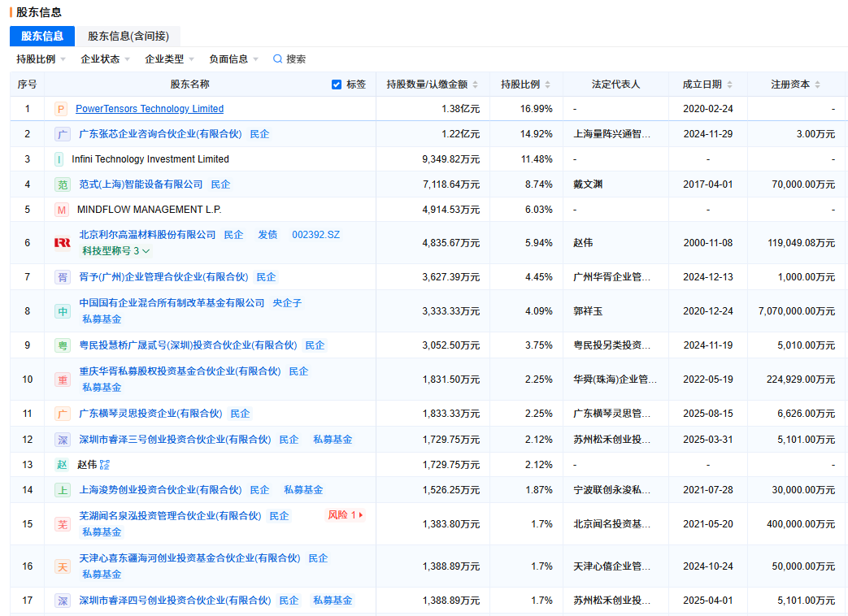Open PowerTensors Technology Limited link

click(x=150, y=109)
